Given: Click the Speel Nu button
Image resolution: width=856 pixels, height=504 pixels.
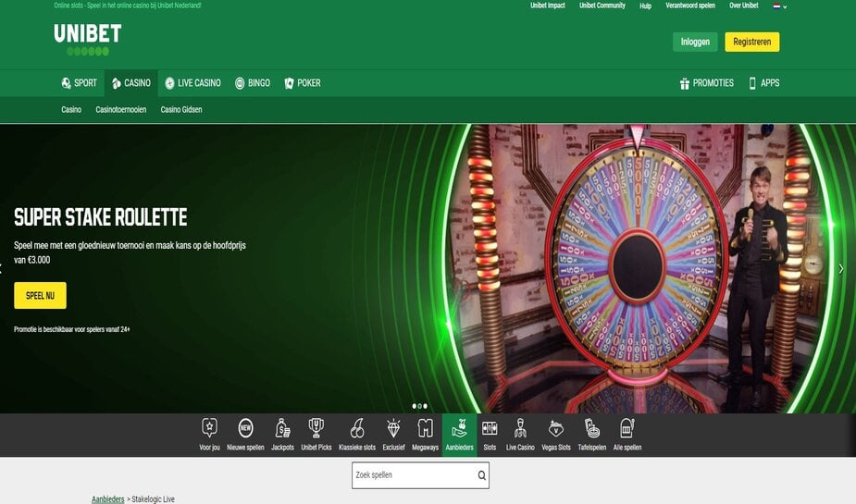Looking at the screenshot, I should 40,296.
